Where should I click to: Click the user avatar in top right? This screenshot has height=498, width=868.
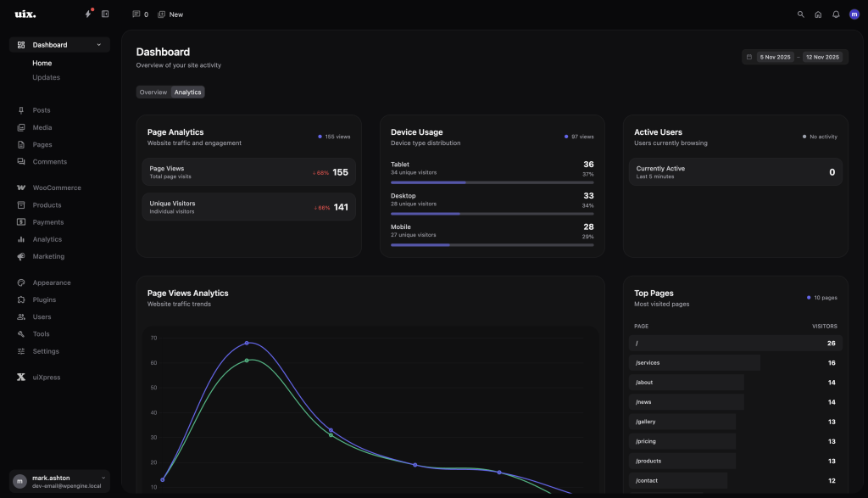[854, 14]
